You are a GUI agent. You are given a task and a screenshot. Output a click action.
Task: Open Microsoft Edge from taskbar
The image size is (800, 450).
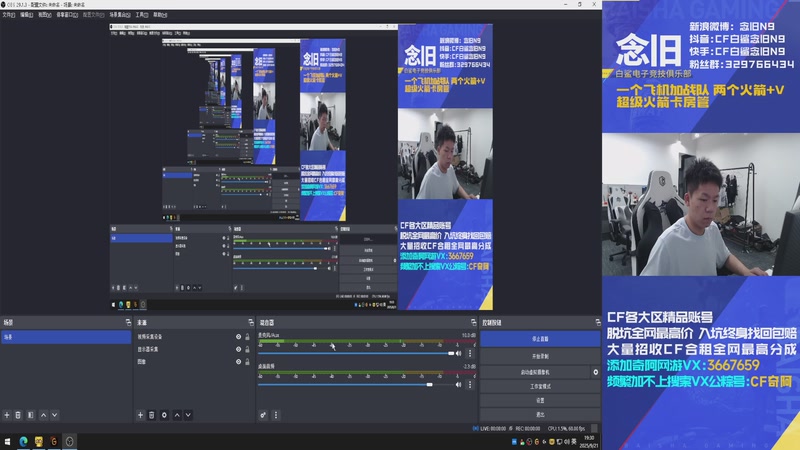point(23,441)
